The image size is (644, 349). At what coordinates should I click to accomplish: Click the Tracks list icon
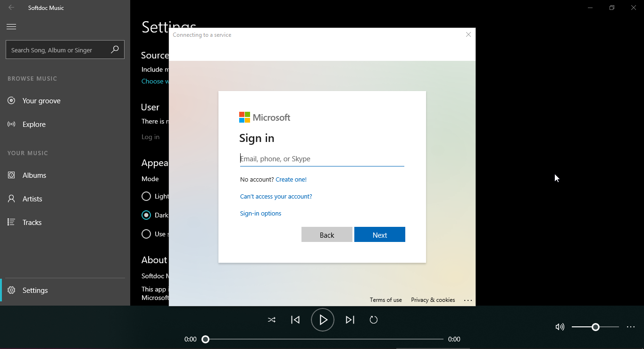(x=11, y=222)
